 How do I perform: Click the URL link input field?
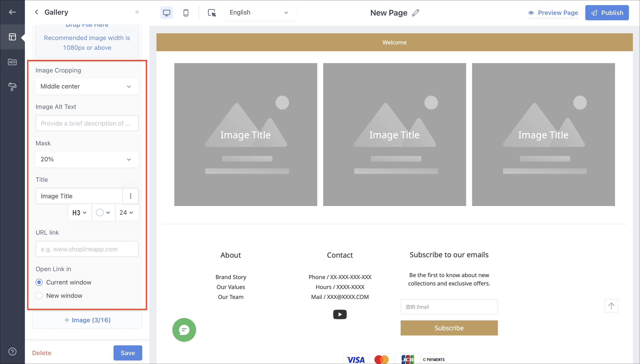coord(87,249)
